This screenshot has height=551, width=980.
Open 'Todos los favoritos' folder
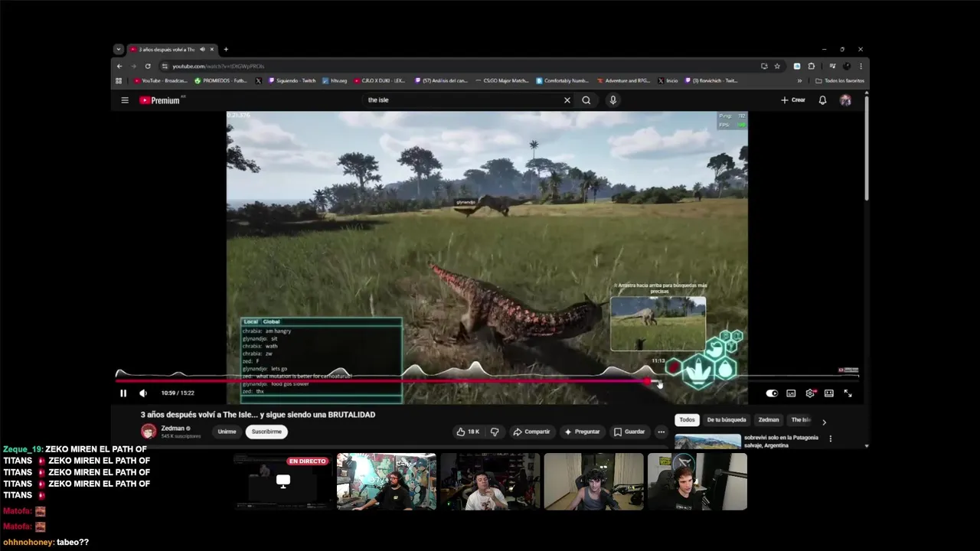coord(840,80)
